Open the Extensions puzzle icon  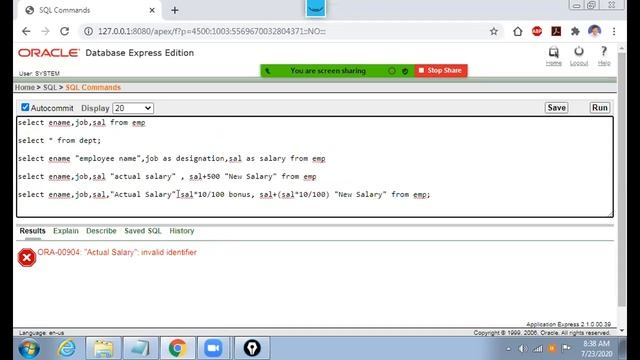(575, 31)
